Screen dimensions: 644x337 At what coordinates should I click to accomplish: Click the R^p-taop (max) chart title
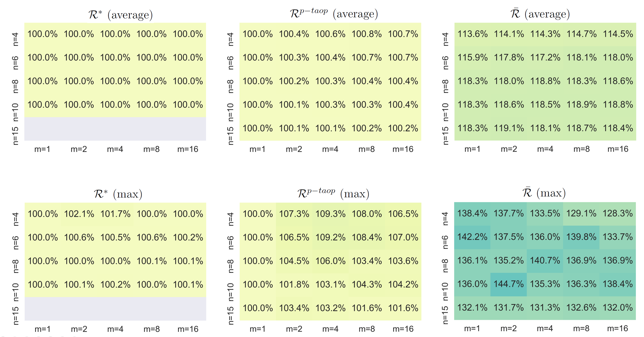333,194
